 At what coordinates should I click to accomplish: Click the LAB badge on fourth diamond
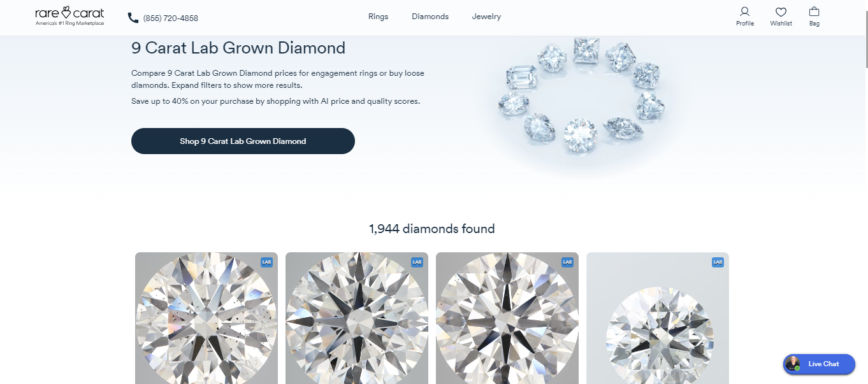coord(718,262)
